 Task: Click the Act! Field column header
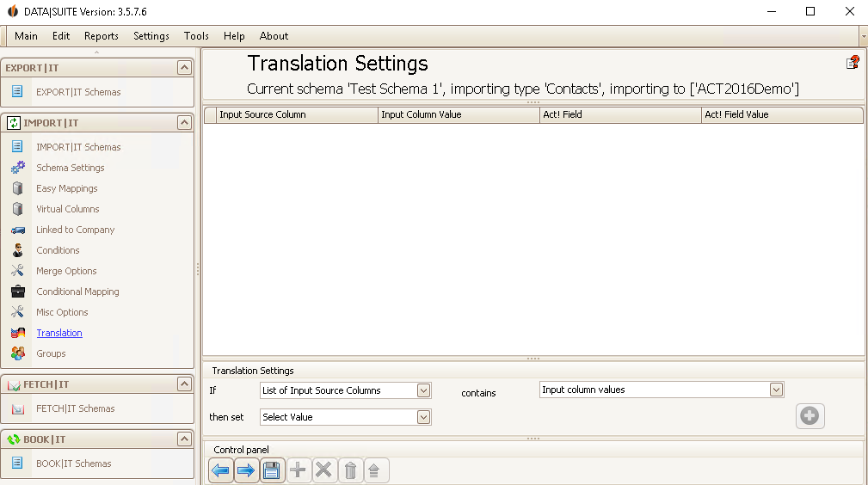(620, 114)
